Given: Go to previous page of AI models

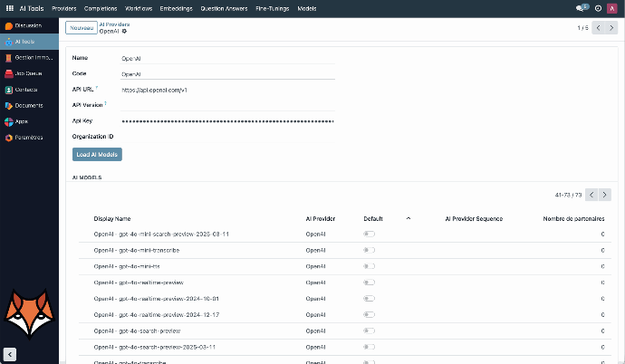Looking at the screenshot, I should 591,195.
